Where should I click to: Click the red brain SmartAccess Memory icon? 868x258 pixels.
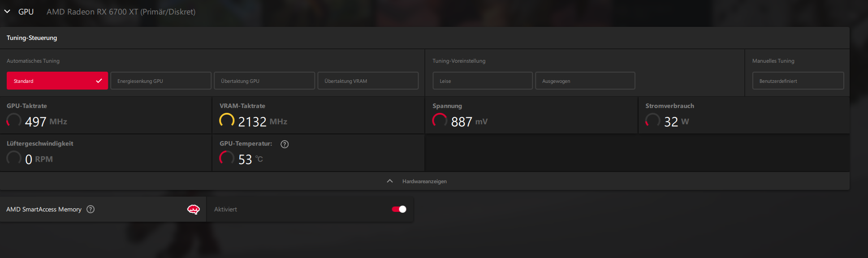tap(194, 209)
